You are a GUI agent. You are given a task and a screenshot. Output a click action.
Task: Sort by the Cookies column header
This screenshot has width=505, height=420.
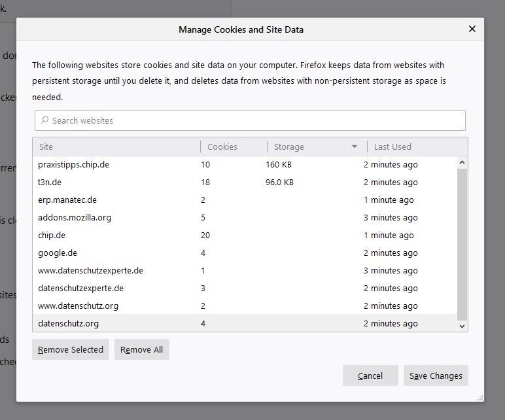234,147
